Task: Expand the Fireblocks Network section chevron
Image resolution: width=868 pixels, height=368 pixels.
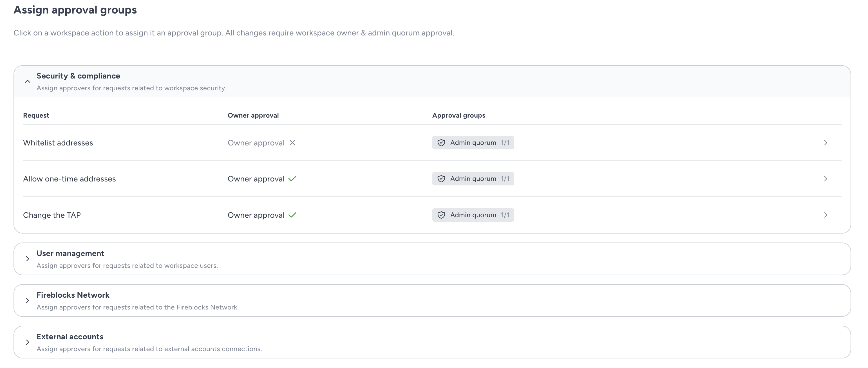Action: point(28,301)
